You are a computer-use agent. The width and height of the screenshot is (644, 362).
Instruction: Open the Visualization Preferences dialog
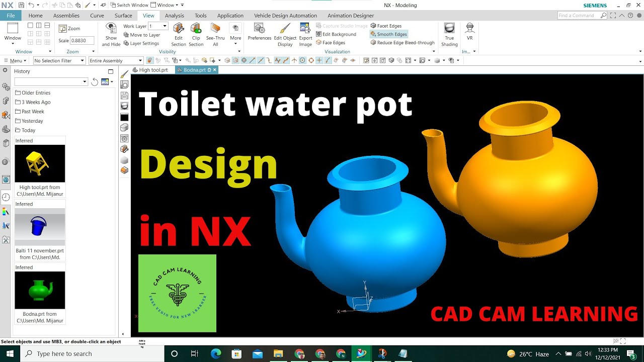point(259,32)
